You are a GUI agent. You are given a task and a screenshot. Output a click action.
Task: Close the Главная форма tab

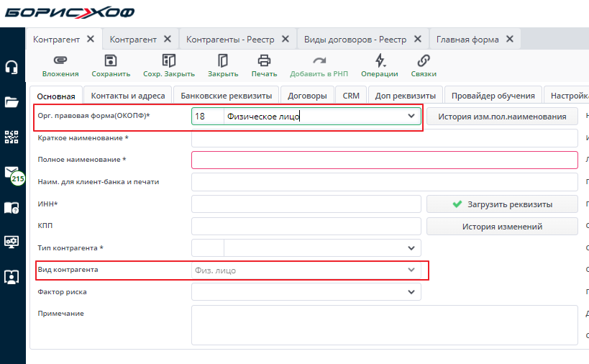(510, 40)
